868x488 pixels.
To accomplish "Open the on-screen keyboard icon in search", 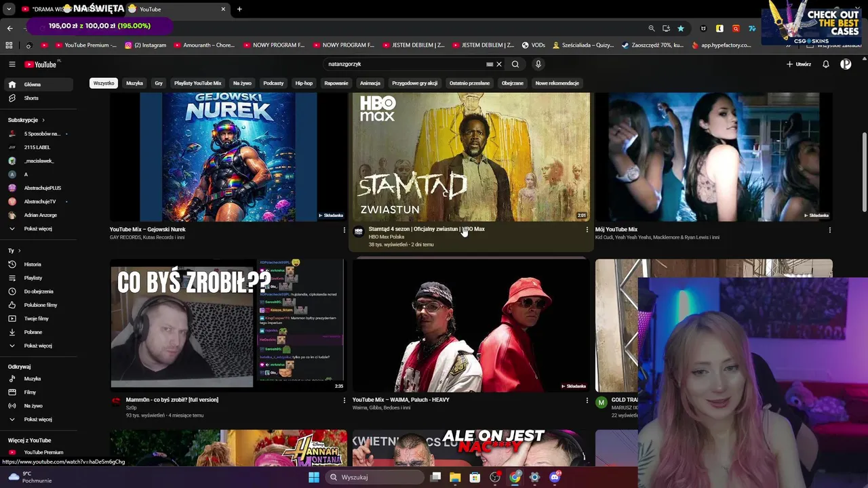I will coord(490,64).
